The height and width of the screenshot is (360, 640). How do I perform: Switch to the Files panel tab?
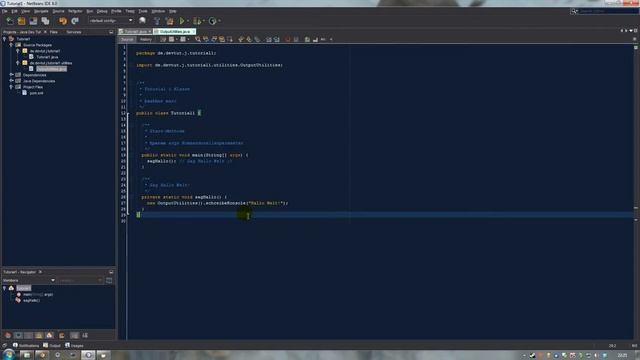pyautogui.click(x=53, y=32)
